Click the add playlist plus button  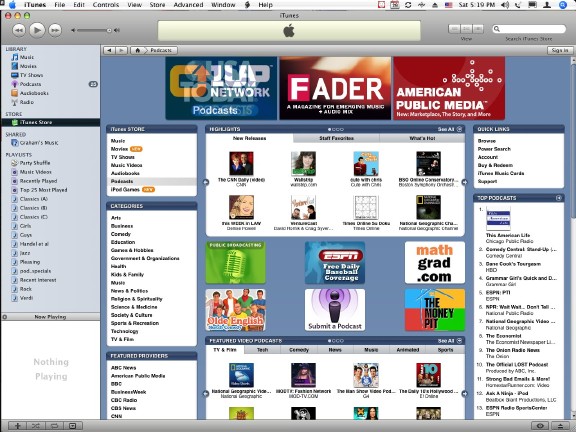[x=17, y=426]
